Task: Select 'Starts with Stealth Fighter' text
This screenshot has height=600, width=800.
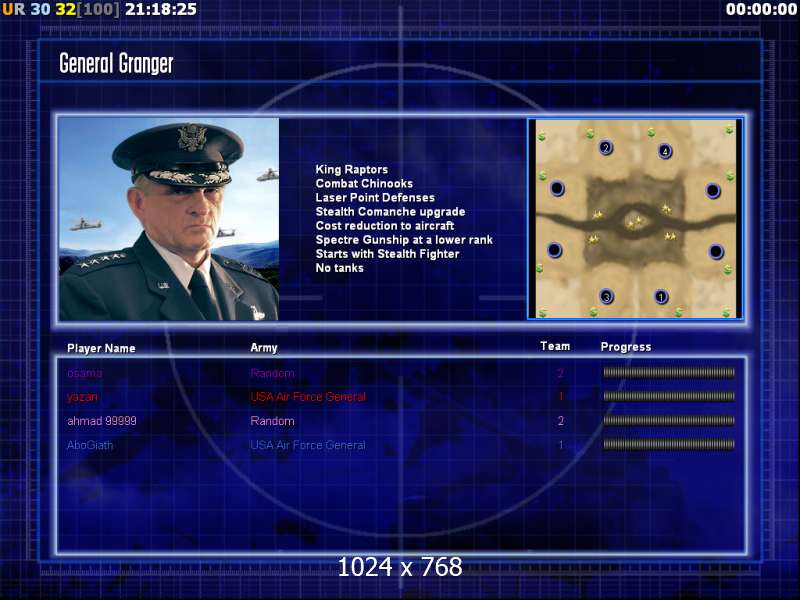Action: [x=387, y=254]
